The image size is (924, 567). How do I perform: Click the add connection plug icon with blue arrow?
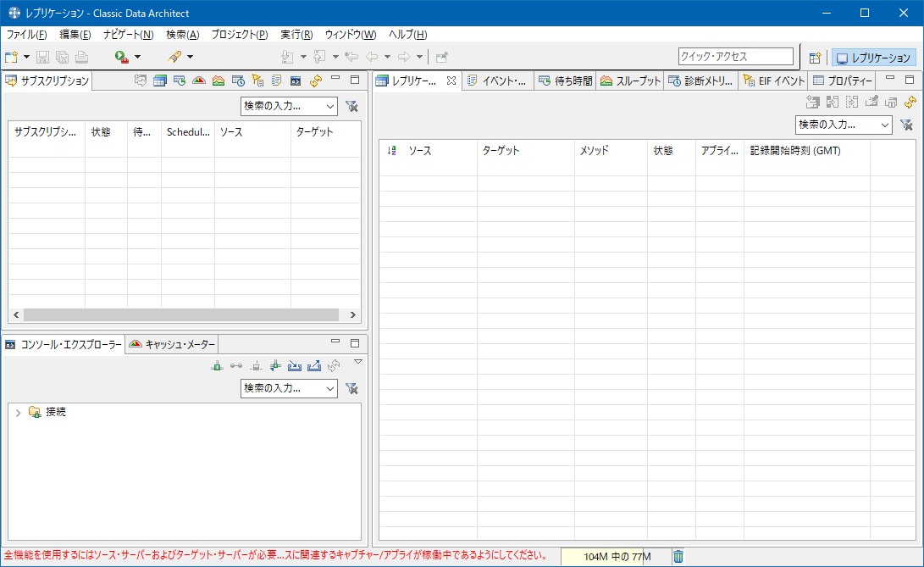[275, 366]
